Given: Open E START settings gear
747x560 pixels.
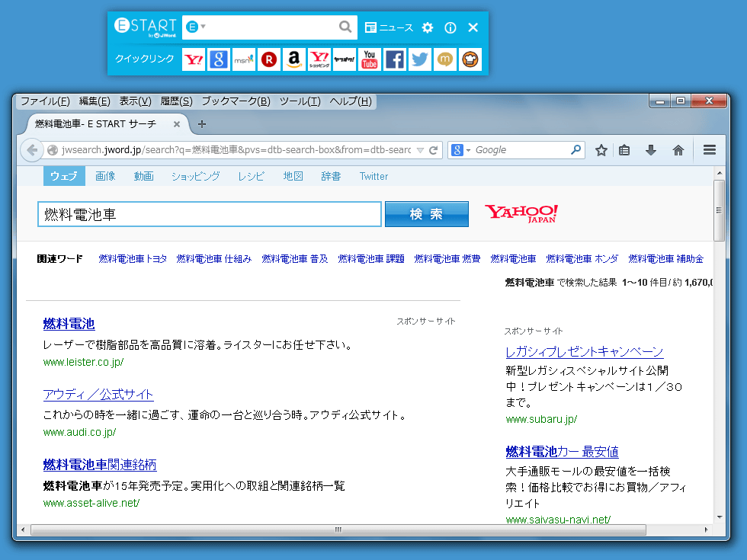Looking at the screenshot, I should click(428, 27).
